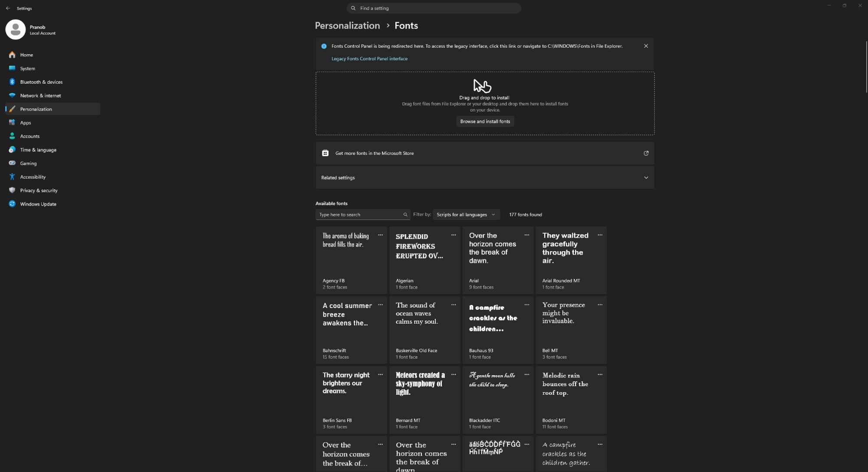Open Legacy Fonts Control Panel interface link
The width and height of the screenshot is (868, 472).
click(x=369, y=59)
